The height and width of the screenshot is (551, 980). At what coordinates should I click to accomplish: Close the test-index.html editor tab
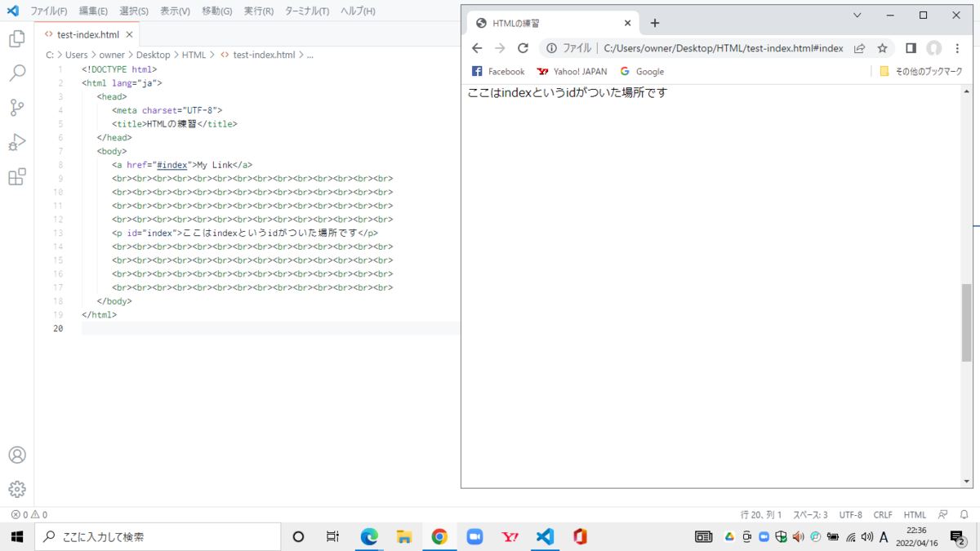click(129, 35)
